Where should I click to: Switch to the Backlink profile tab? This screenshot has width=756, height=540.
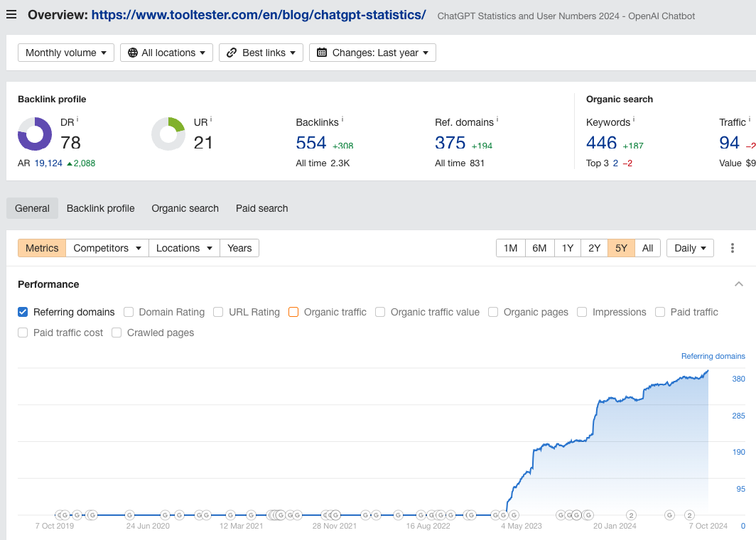coord(100,208)
